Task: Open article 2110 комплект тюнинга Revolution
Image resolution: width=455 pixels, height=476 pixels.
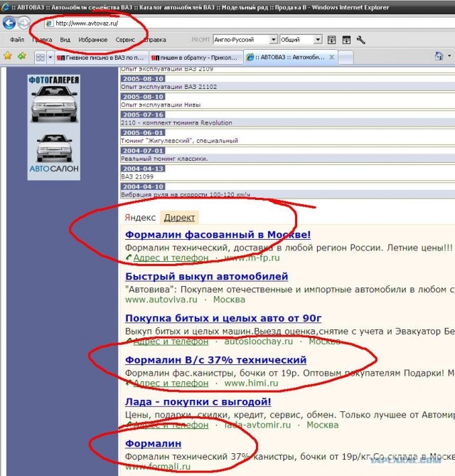Action: click(x=176, y=122)
